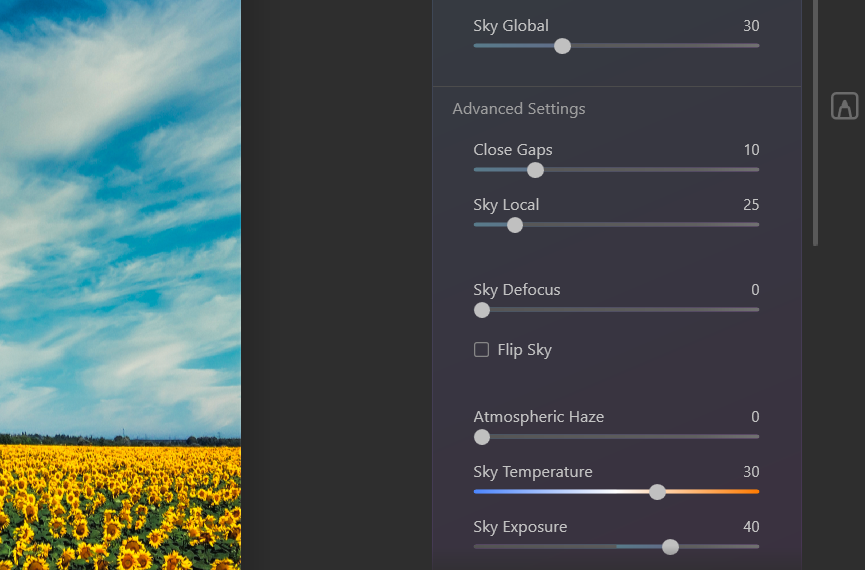Open the mask tool icon on right sidebar
Screen dimensions: 865x570
845,106
